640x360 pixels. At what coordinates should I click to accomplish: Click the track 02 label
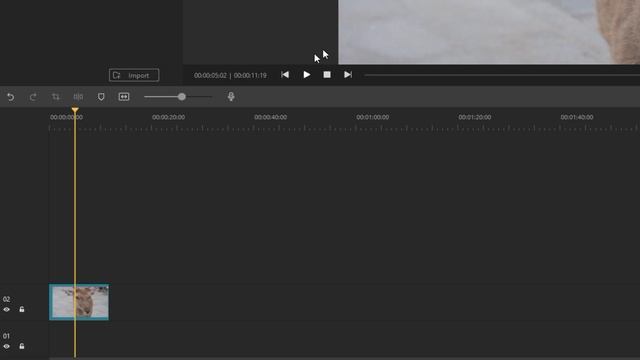6,299
